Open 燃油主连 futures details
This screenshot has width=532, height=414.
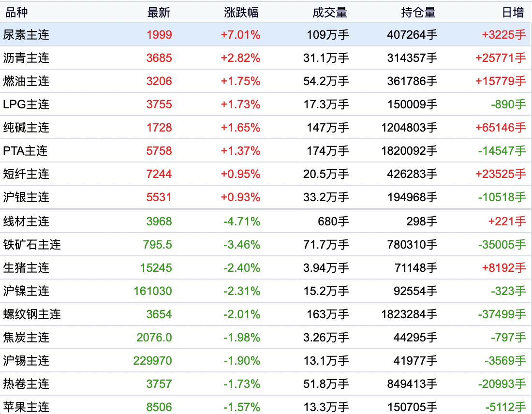pos(26,81)
